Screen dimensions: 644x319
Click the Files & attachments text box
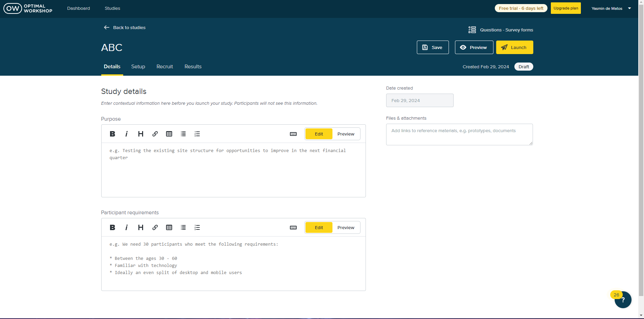pyautogui.click(x=459, y=134)
